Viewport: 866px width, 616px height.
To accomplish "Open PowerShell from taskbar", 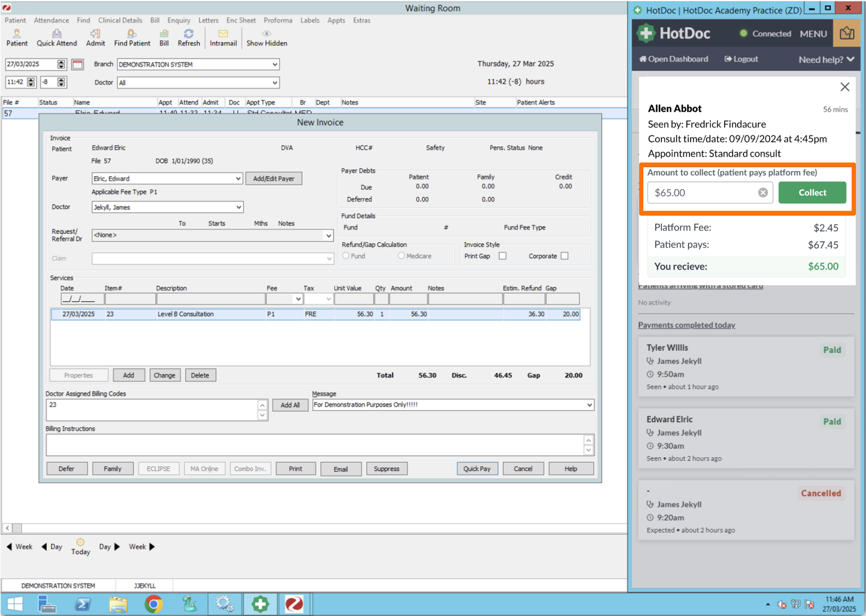I will click(x=83, y=604).
